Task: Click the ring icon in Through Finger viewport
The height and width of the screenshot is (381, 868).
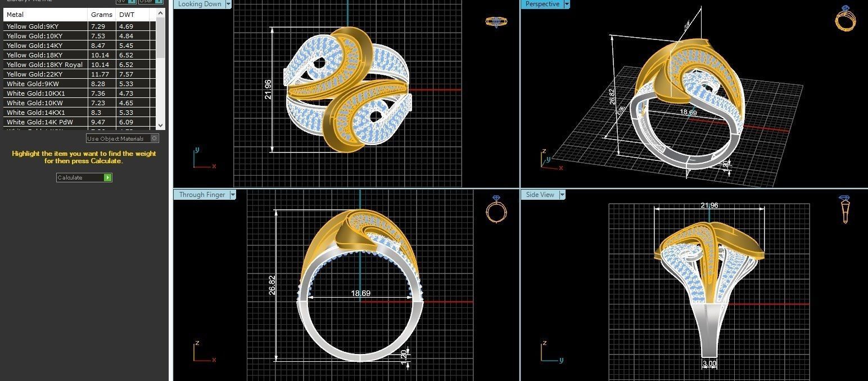Action: tap(496, 210)
